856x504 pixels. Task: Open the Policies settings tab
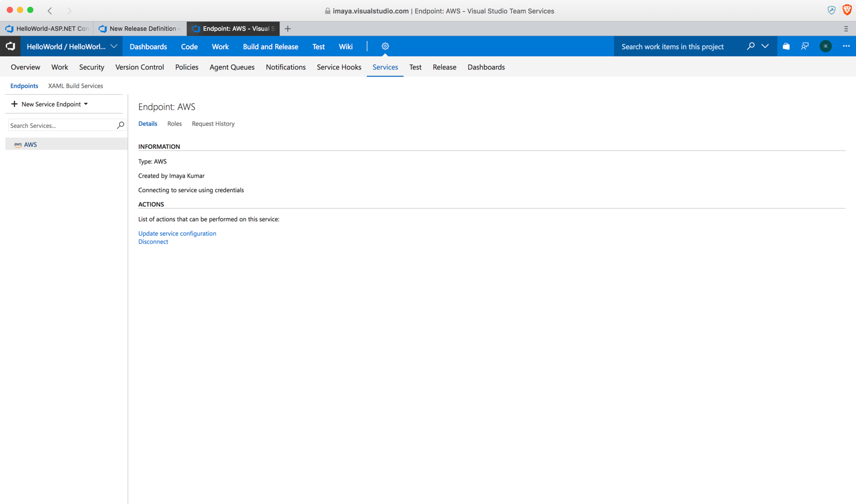coord(187,67)
